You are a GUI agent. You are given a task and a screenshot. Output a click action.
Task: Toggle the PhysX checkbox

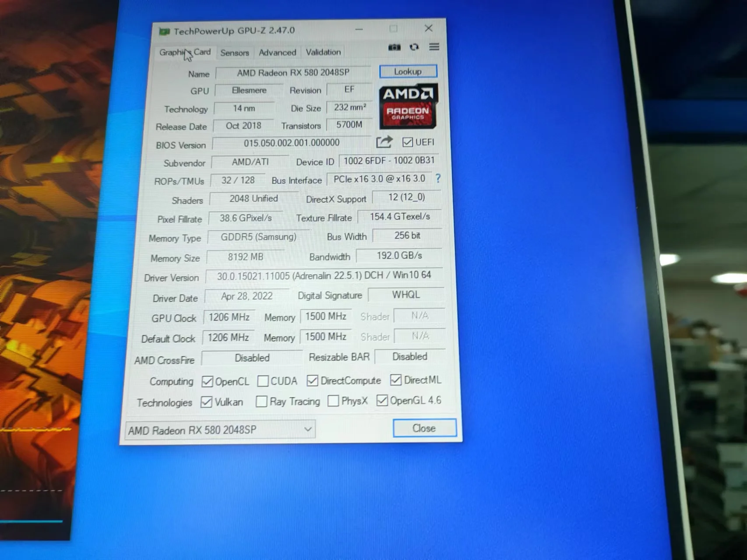[333, 401]
